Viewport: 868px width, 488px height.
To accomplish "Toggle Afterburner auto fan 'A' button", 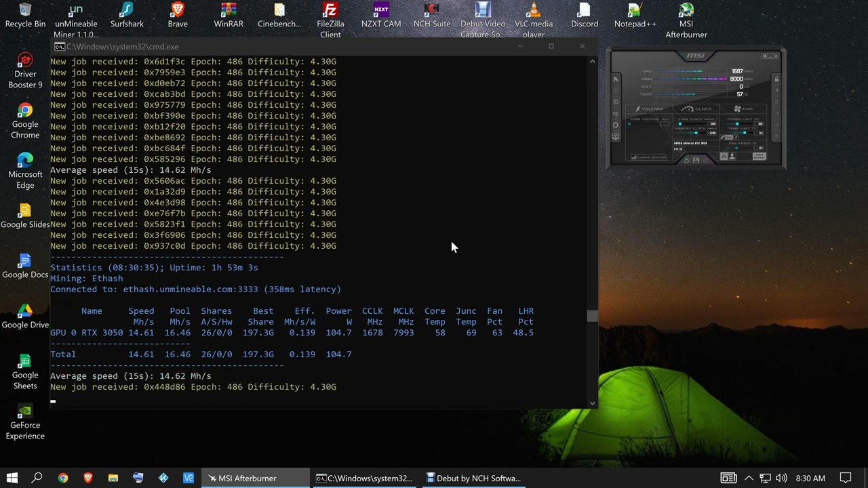I will [724, 157].
